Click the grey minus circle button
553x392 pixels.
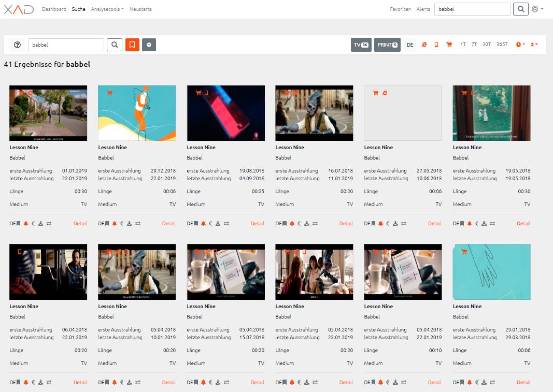pos(149,45)
